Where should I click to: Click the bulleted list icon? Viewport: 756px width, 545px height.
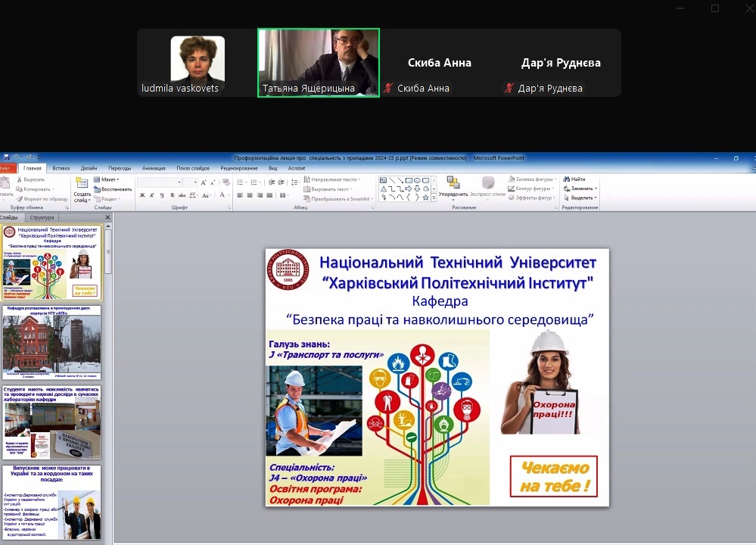coord(240,182)
